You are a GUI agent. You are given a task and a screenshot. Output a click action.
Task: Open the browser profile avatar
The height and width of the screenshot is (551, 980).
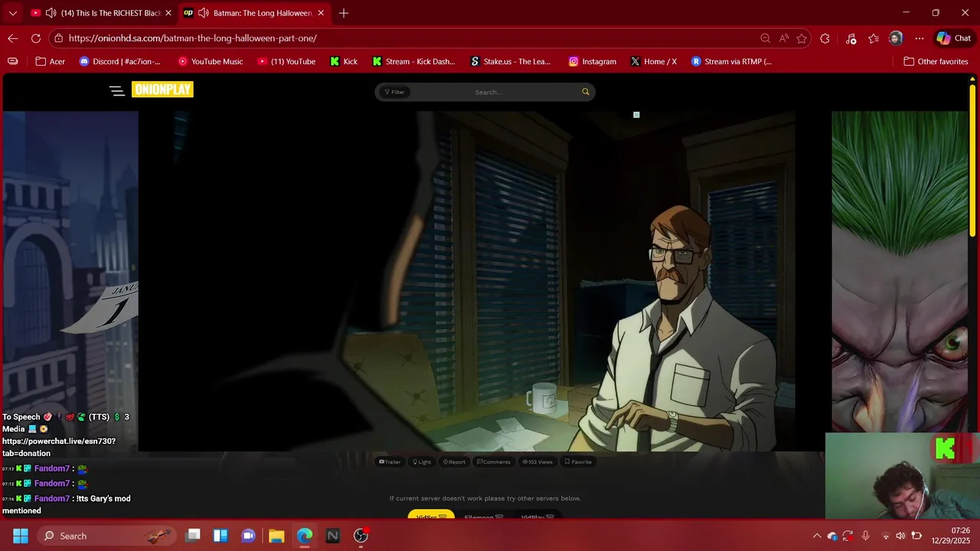pos(896,38)
